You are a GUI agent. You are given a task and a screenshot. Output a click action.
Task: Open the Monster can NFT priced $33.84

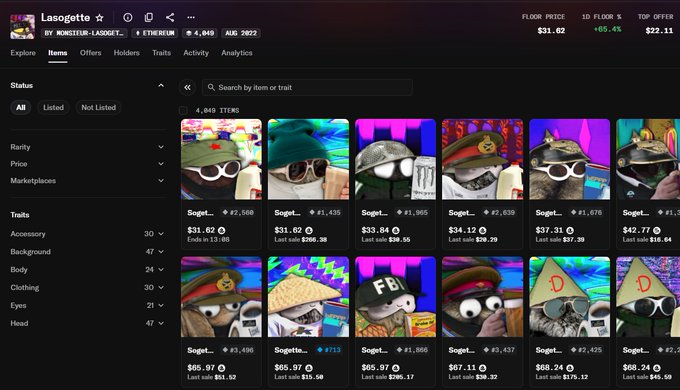click(x=396, y=159)
